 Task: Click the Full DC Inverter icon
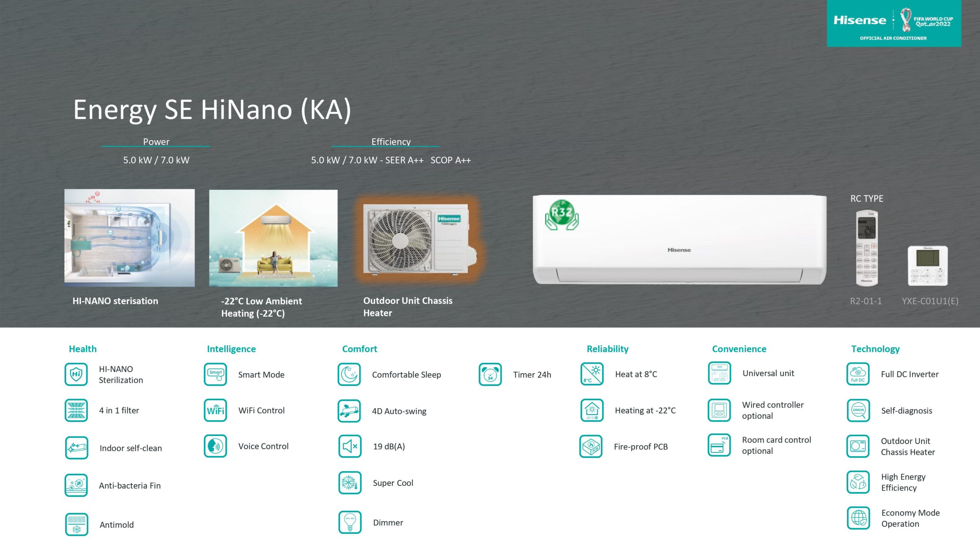[x=858, y=374]
